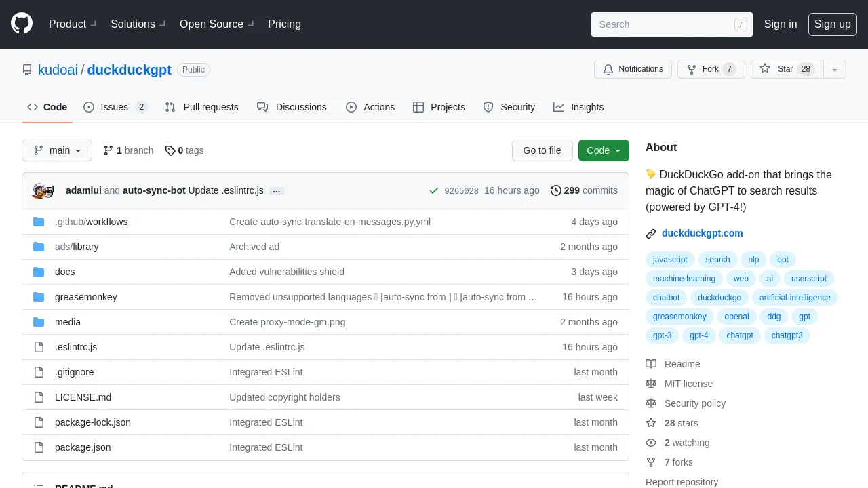Click the .gitignore file icon
The image size is (868, 488).
(39, 372)
